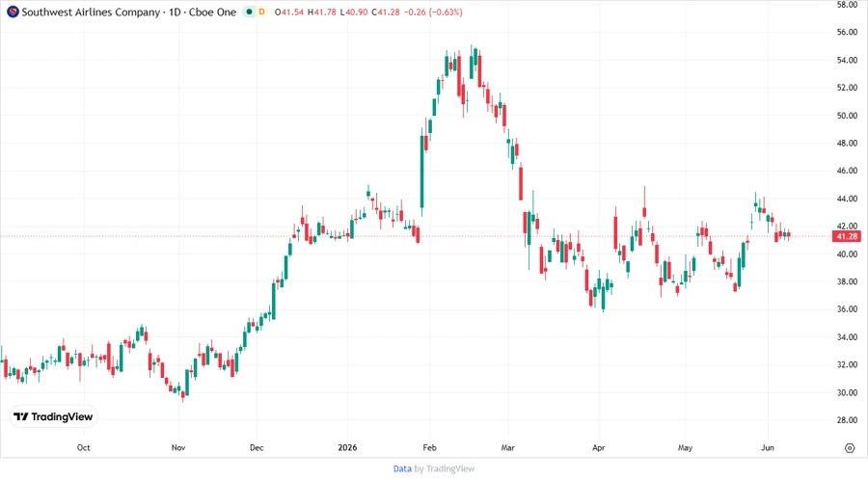The width and height of the screenshot is (868, 480).
Task: Click the Nov label on time axis
Action: [178, 447]
